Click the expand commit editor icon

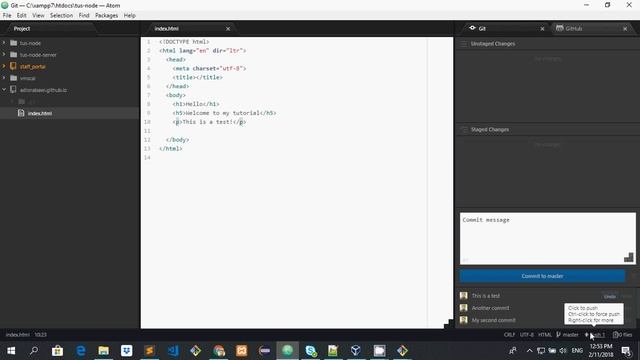(629, 257)
